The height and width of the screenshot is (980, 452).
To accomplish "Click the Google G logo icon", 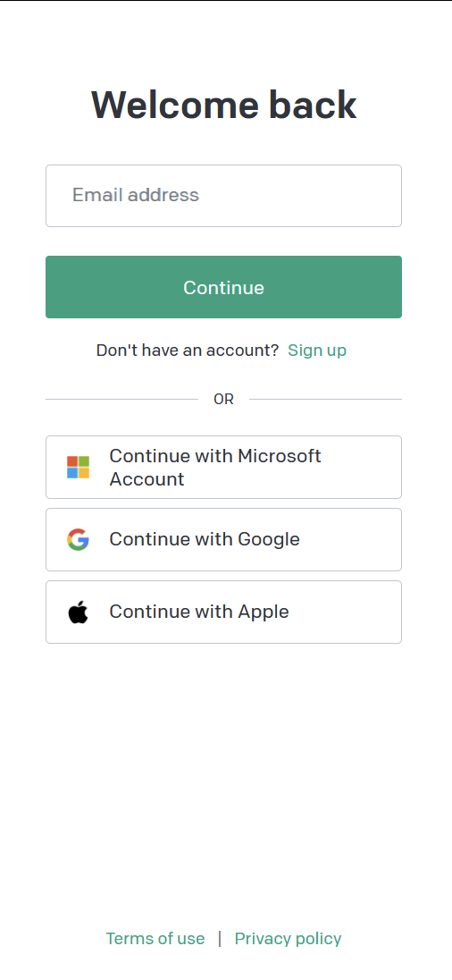I will point(78,539).
